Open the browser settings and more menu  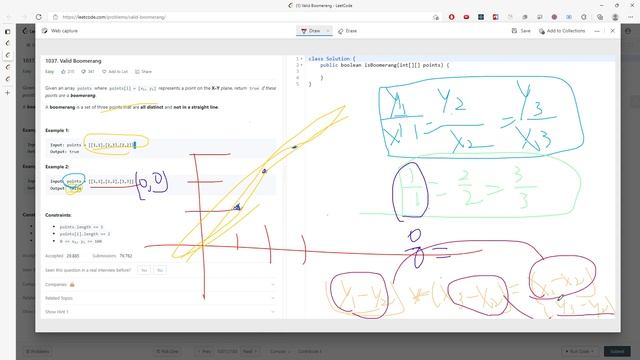click(x=630, y=17)
